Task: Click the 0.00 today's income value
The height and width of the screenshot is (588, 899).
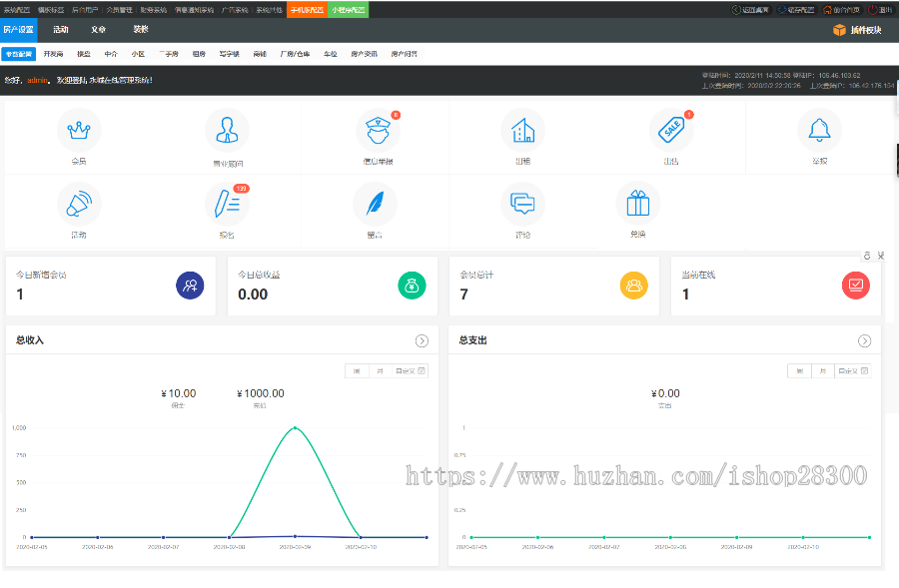Action: click(x=253, y=294)
